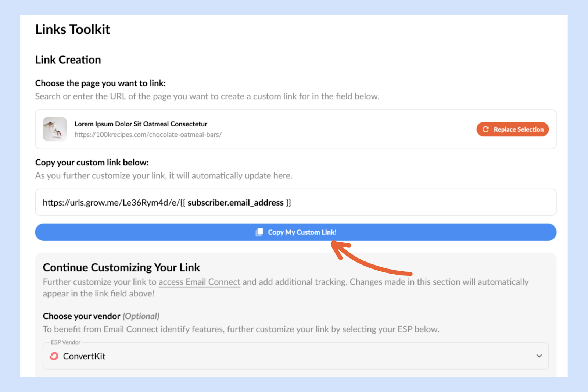Screen dimensions: 588x392
Task: Click the oatmeal recipe thumbnail image
Action: tap(55, 129)
